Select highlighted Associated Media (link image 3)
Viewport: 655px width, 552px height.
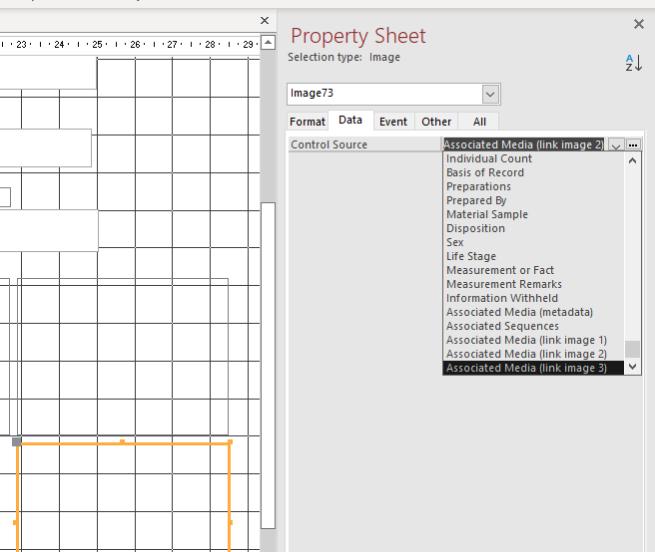pos(533,368)
